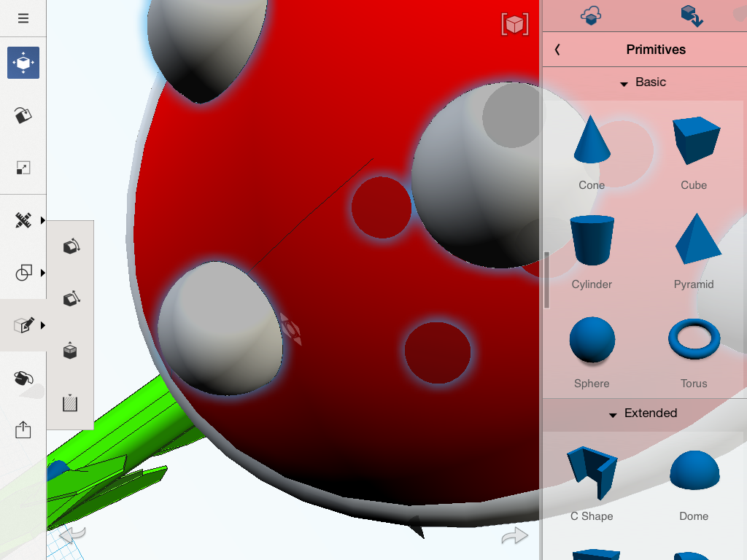
Task: Click the view cube bracket icon
Action: pyautogui.click(x=515, y=24)
